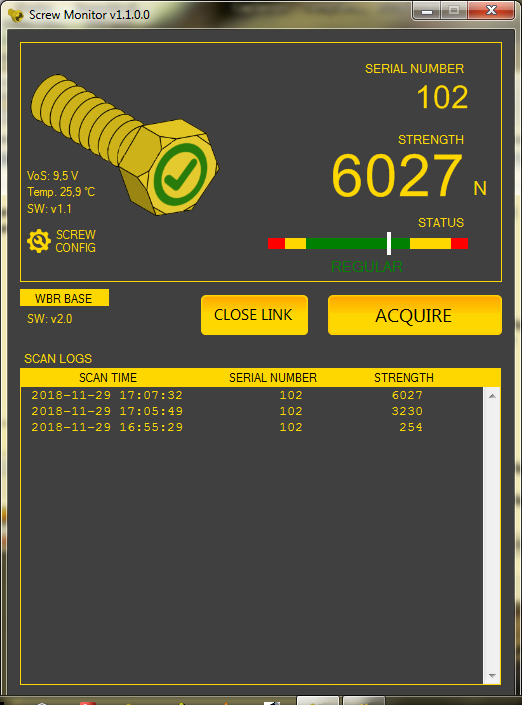Viewport: 522px width, 705px height.
Task: Select the 17:07:32 scan log entry
Action: click(252, 395)
